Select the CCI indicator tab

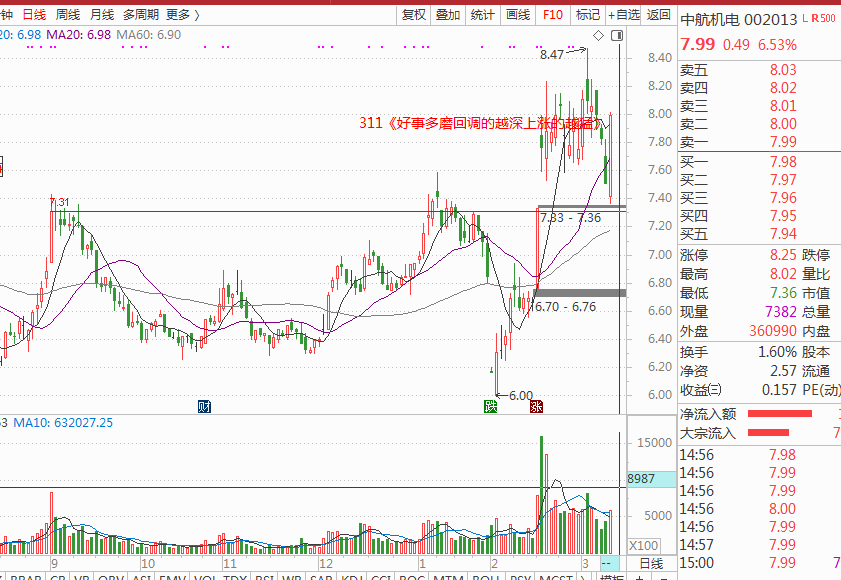381,577
